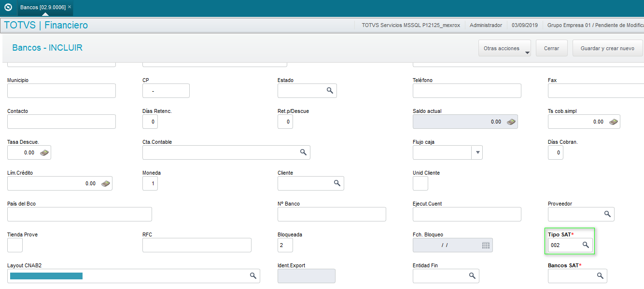The image size is (644, 289).
Task: Click the TOTVS logo icon
Action: pos(8,7)
